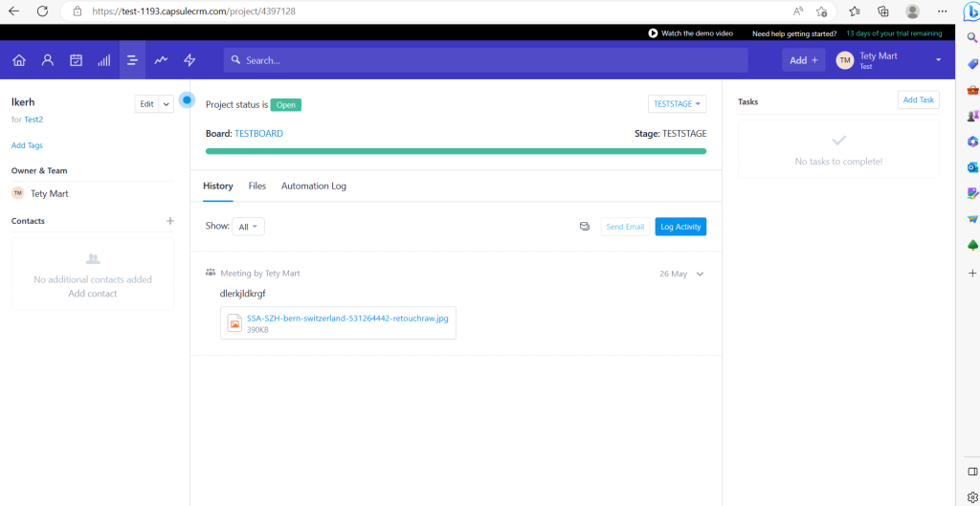This screenshot has width=980, height=506.
Task: Click the TM avatar in Owner & Team
Action: (x=17, y=193)
